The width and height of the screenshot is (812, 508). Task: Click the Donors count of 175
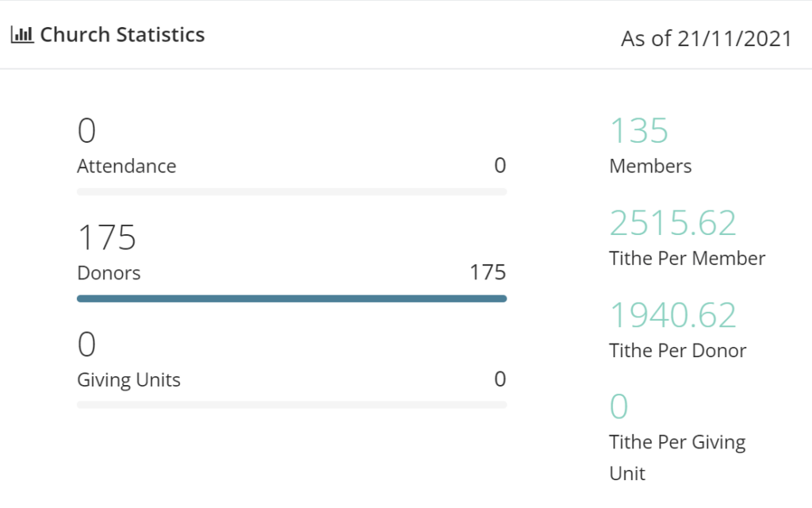[x=106, y=236]
